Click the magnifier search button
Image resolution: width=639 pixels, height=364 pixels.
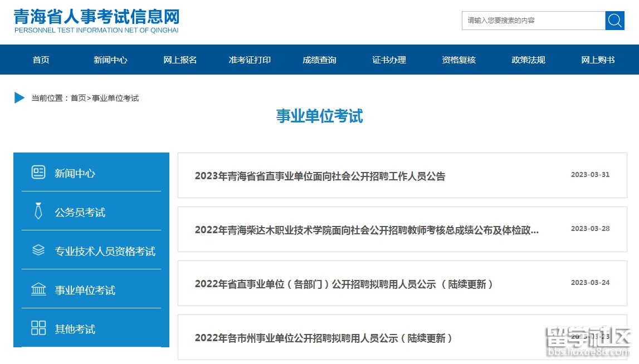click(614, 21)
